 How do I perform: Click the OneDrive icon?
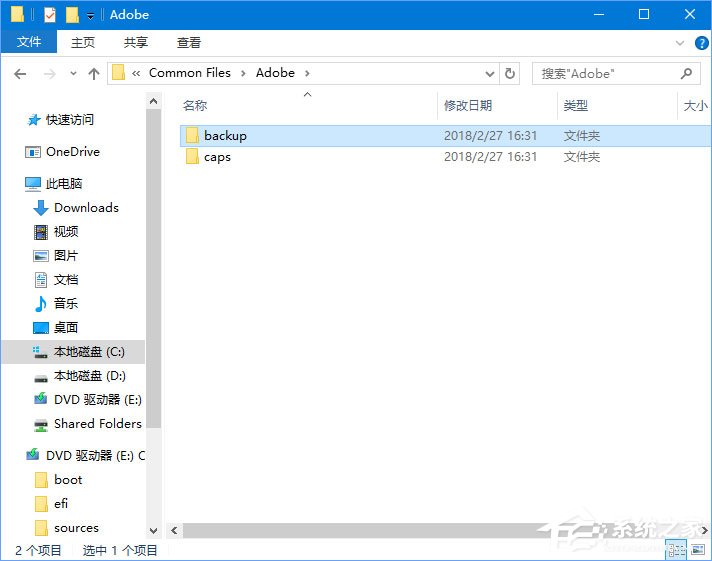pos(33,152)
